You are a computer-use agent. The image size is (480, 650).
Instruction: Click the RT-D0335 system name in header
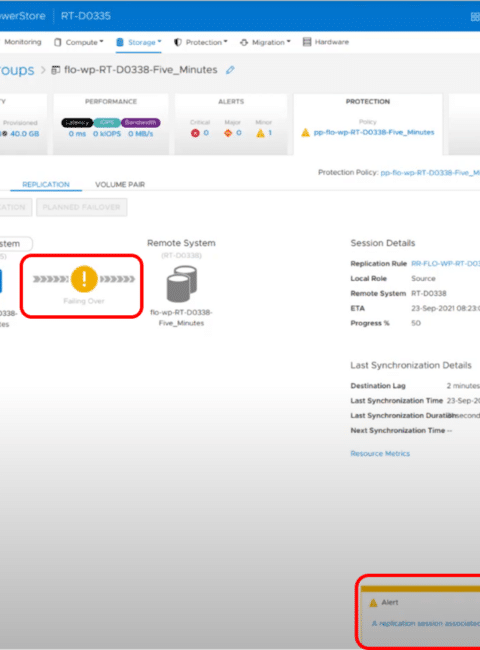[x=86, y=16]
